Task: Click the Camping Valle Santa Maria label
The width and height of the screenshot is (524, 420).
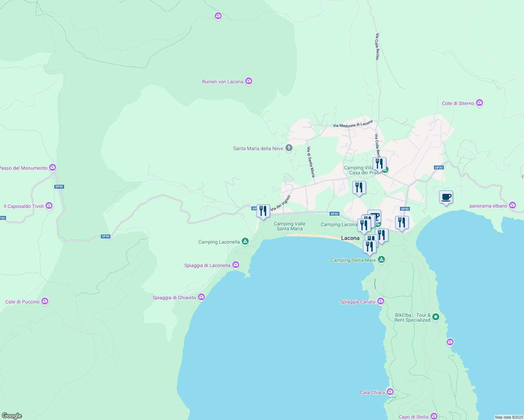Action: [290, 226]
